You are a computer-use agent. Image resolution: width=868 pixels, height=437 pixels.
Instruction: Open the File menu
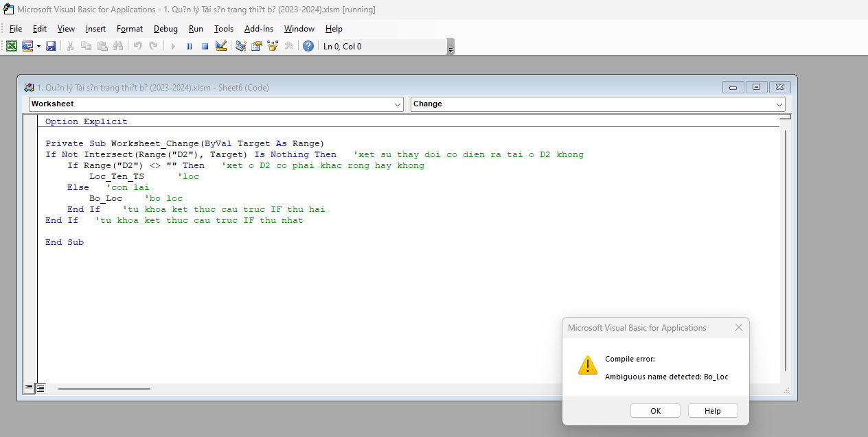[16, 29]
